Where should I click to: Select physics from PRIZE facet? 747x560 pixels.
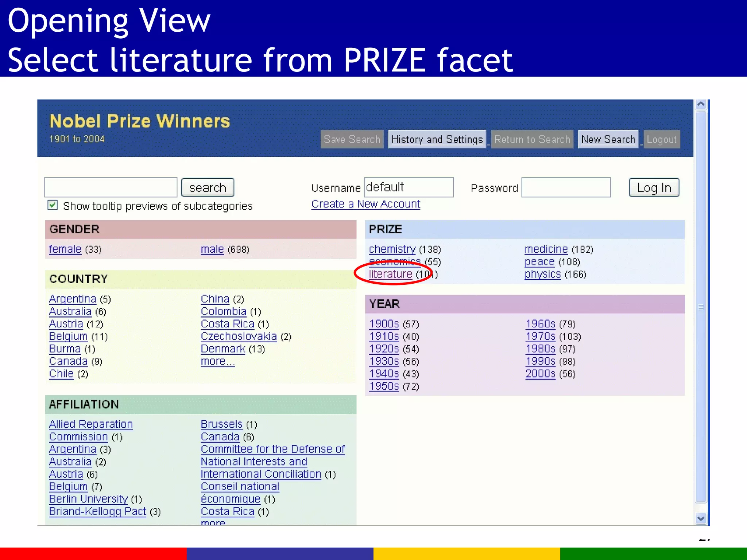coord(543,274)
